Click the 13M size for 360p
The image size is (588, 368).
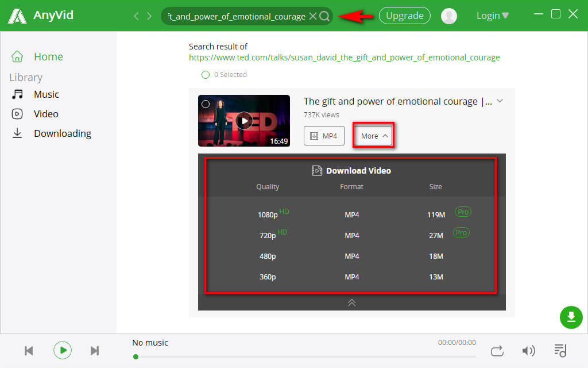(436, 277)
